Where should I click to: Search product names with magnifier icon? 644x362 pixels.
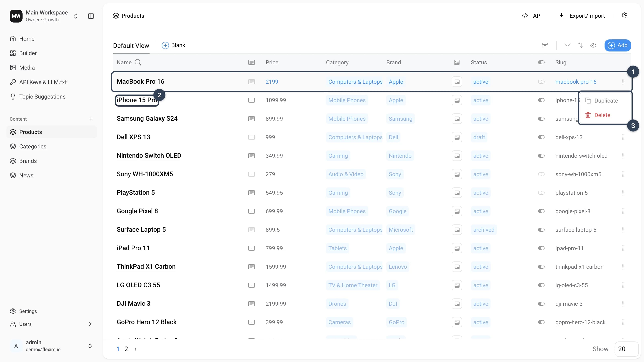pyautogui.click(x=138, y=63)
